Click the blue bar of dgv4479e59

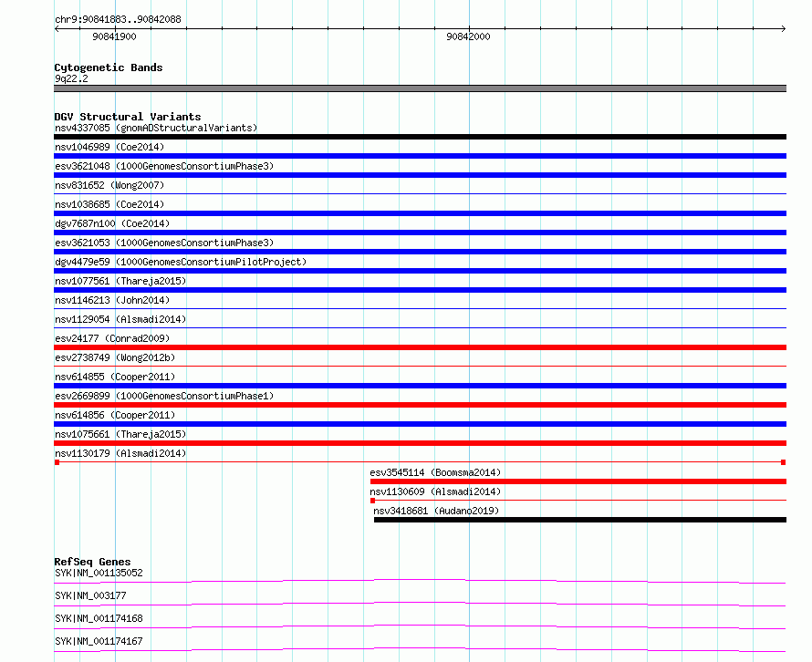click(420, 271)
